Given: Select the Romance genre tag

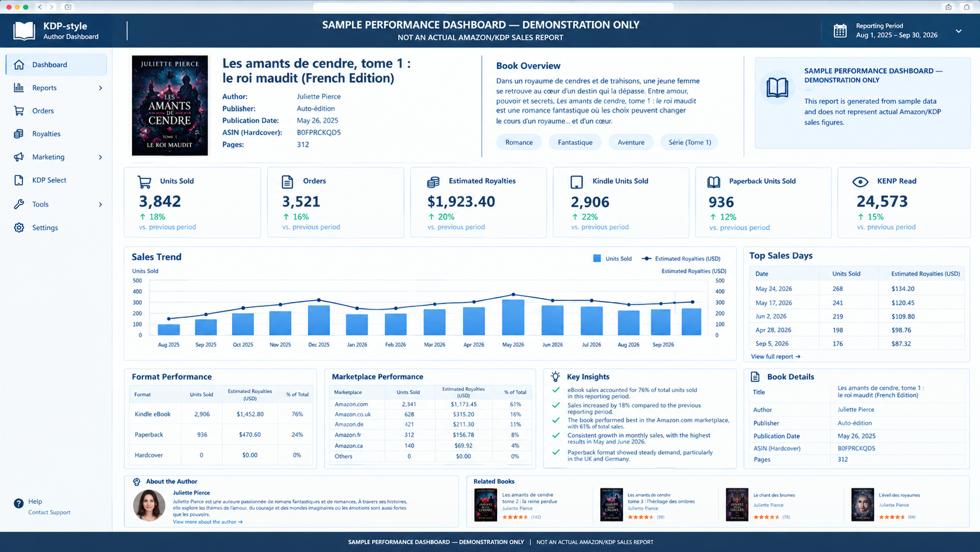Looking at the screenshot, I should (x=519, y=142).
